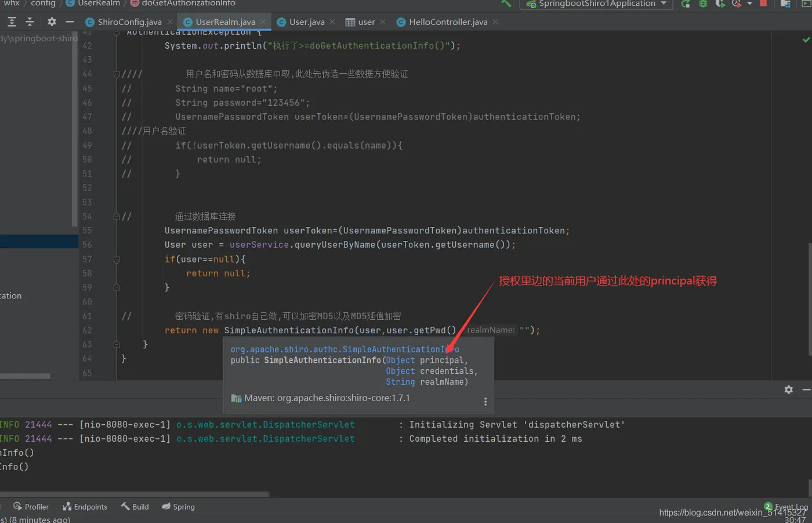Click green checkmark inspection indicator
The width and height of the screenshot is (812, 523).
coord(806,40)
